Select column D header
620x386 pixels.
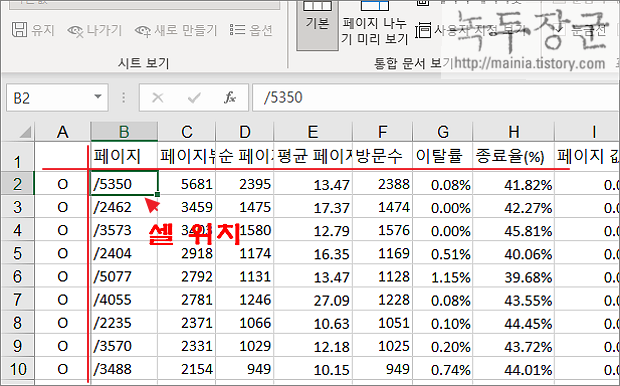[245, 132]
